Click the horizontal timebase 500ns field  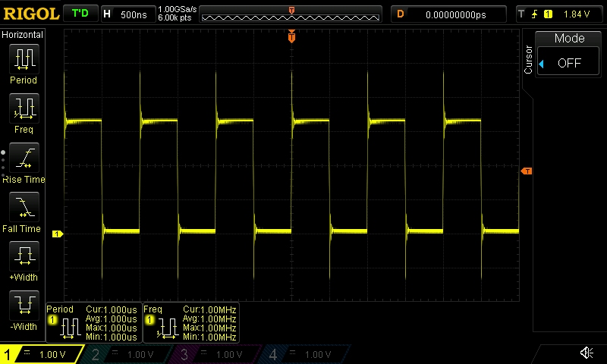129,14
